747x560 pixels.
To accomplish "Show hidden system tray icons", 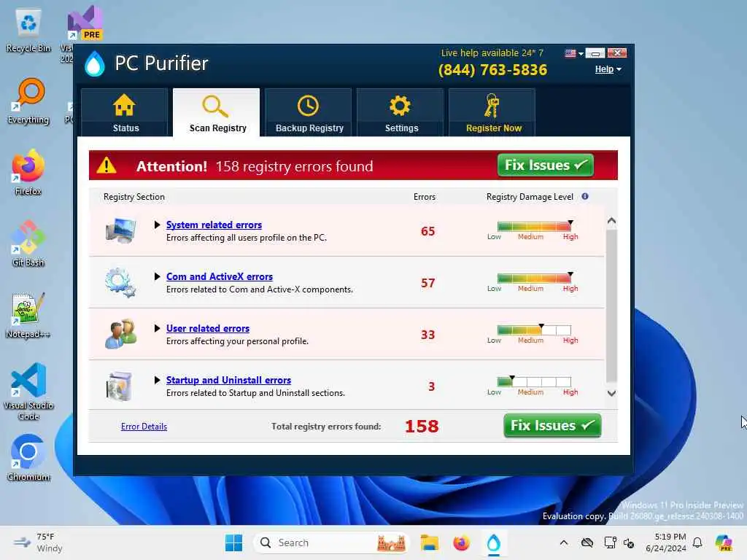I will click(564, 542).
